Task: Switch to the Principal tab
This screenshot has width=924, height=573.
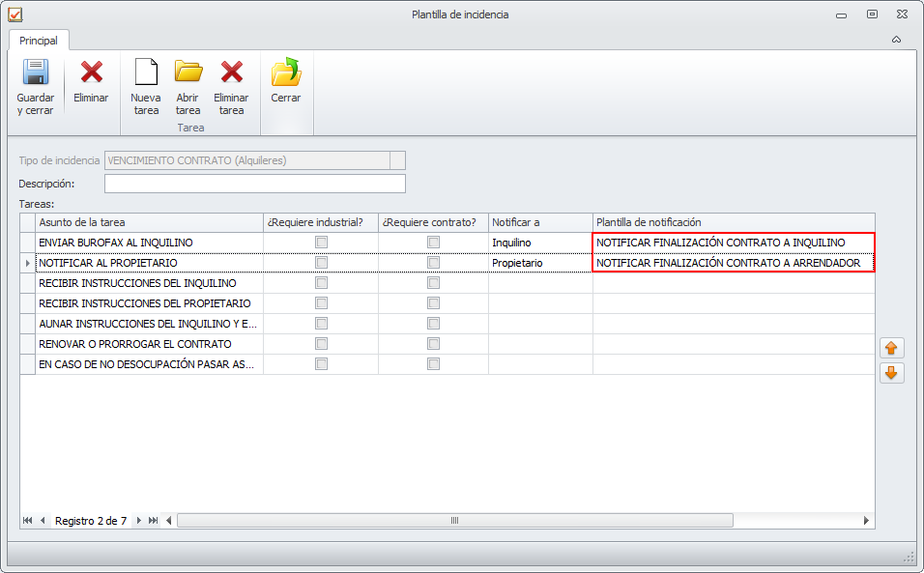Action: (39, 40)
